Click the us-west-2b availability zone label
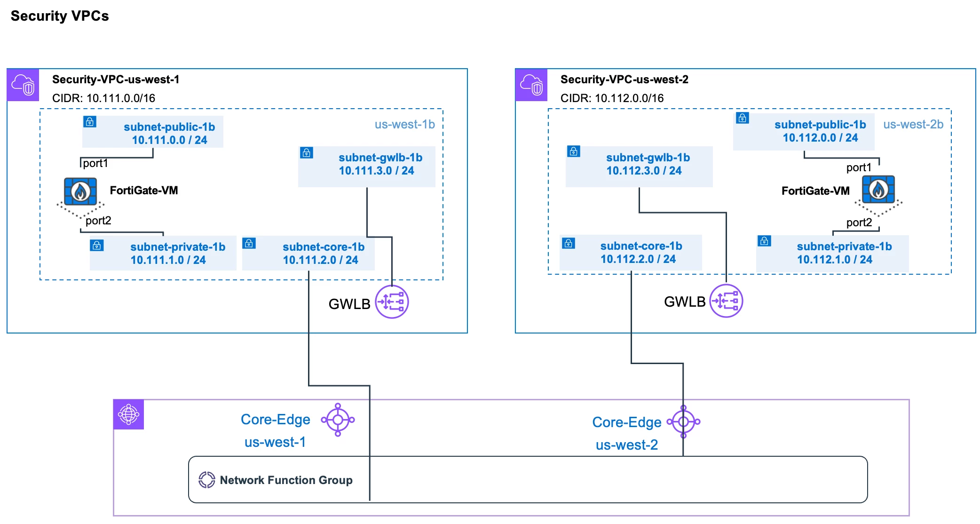 click(x=913, y=124)
